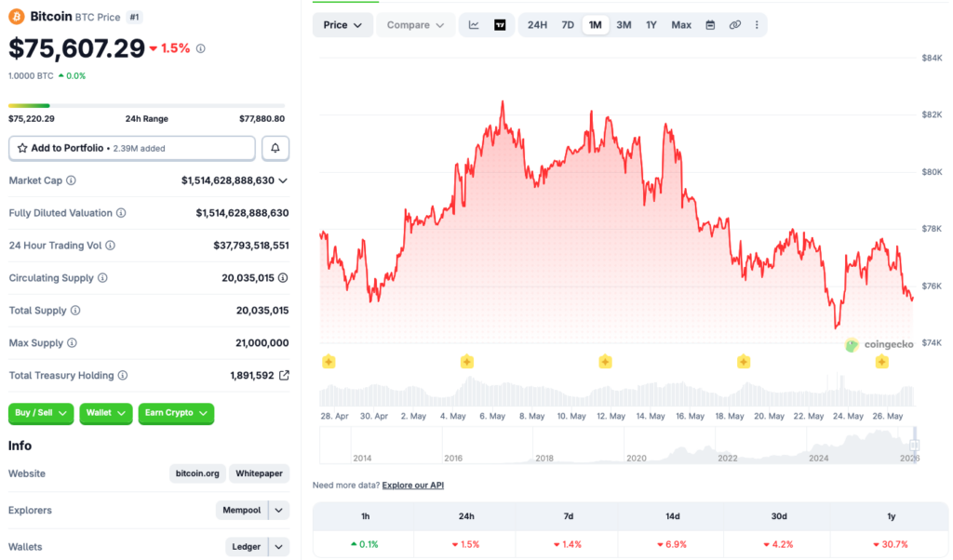
Task: Open the calendar date range picker
Action: click(710, 25)
